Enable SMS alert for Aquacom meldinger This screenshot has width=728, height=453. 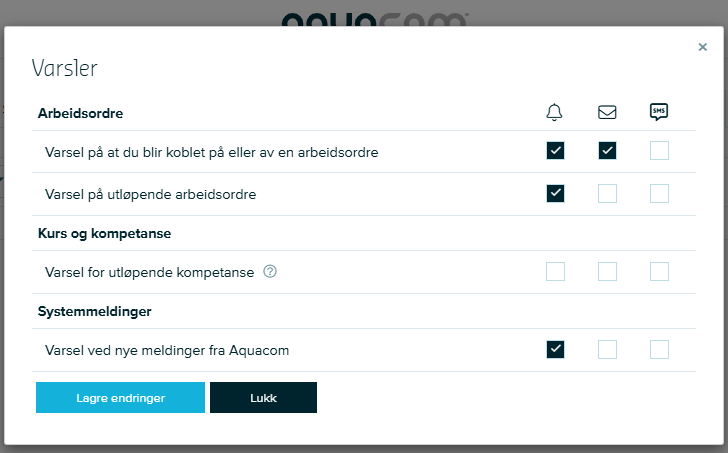coord(659,349)
